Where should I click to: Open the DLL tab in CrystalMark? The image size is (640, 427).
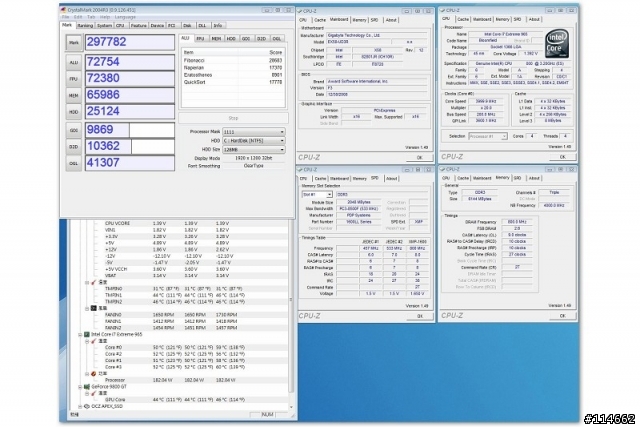(202, 25)
